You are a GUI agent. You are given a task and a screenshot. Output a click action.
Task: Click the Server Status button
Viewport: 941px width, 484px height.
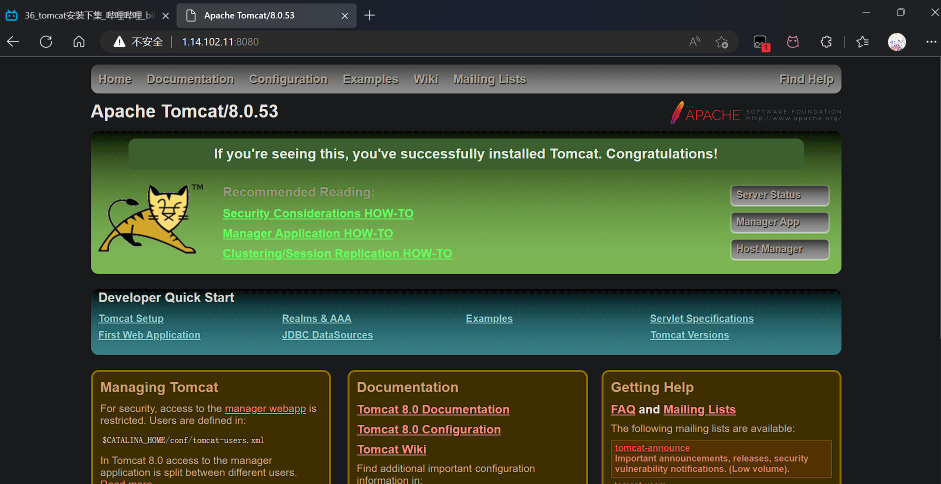[779, 195]
